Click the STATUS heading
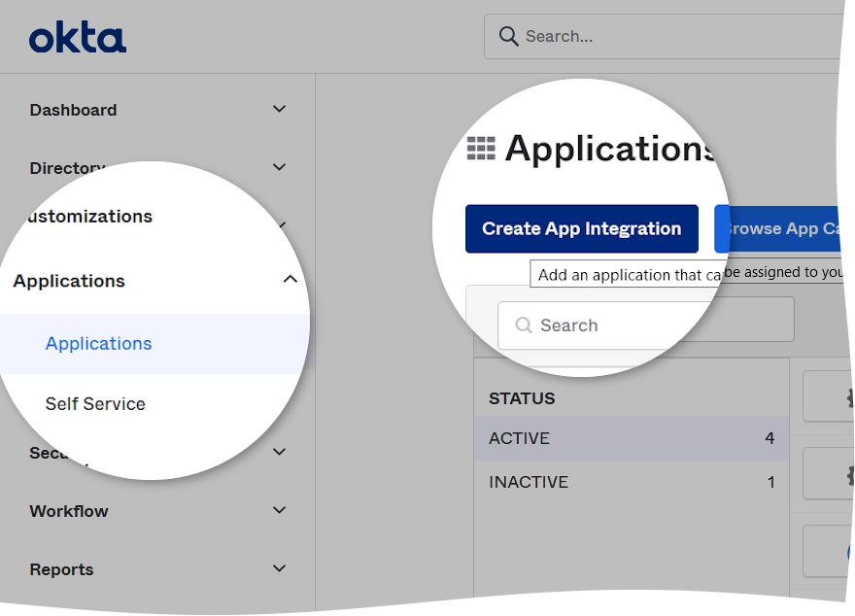The height and width of the screenshot is (616, 855). click(x=522, y=399)
